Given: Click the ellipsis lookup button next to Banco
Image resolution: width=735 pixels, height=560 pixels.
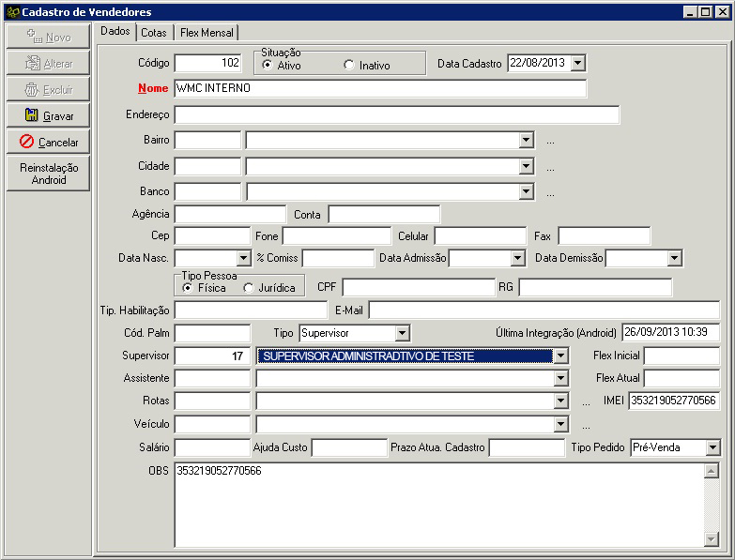Looking at the screenshot, I should tap(550, 192).
